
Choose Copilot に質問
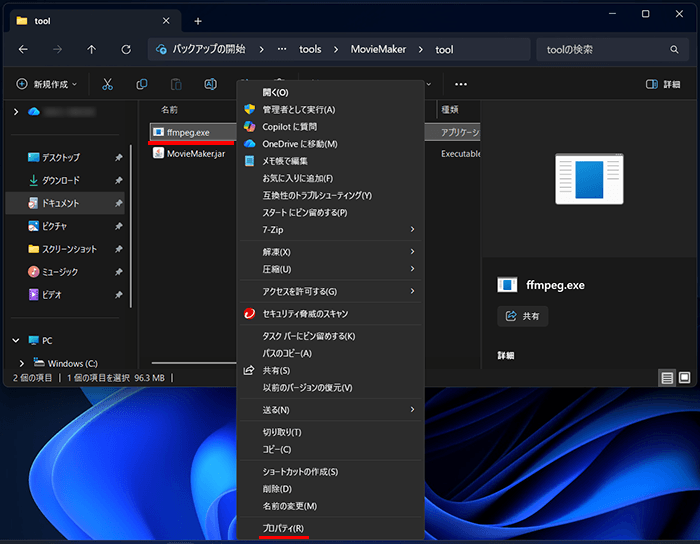331,127
